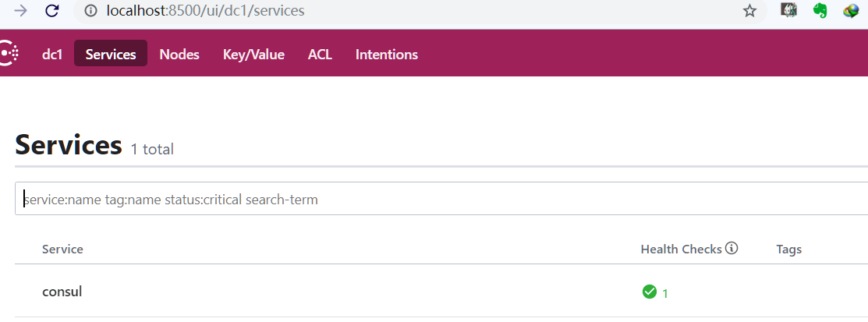Open the dc1 datacenter dropdown
This screenshot has height=322, width=868.
coord(52,55)
